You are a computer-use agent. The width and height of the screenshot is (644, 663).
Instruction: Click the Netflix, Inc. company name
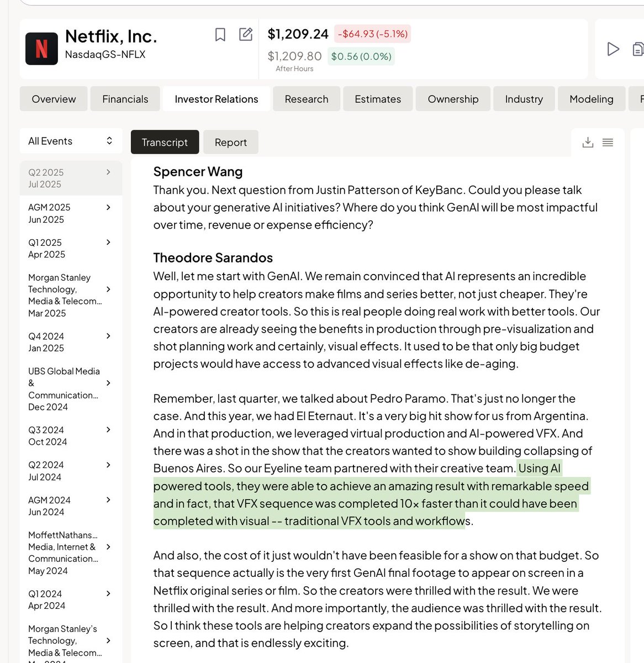tap(111, 36)
